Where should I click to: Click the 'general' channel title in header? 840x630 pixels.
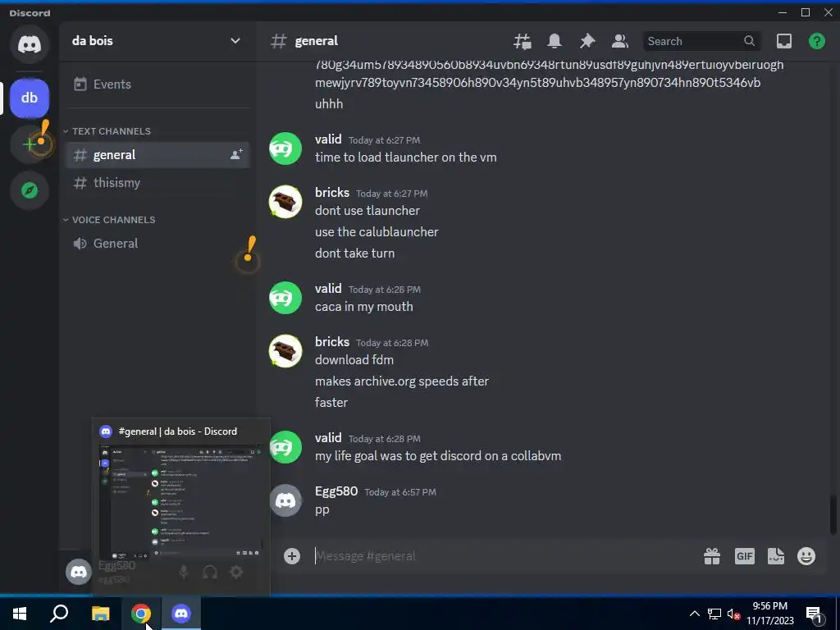[x=316, y=41]
